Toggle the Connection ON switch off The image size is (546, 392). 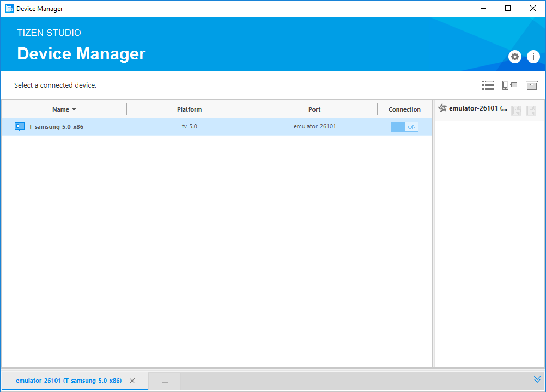coord(404,127)
